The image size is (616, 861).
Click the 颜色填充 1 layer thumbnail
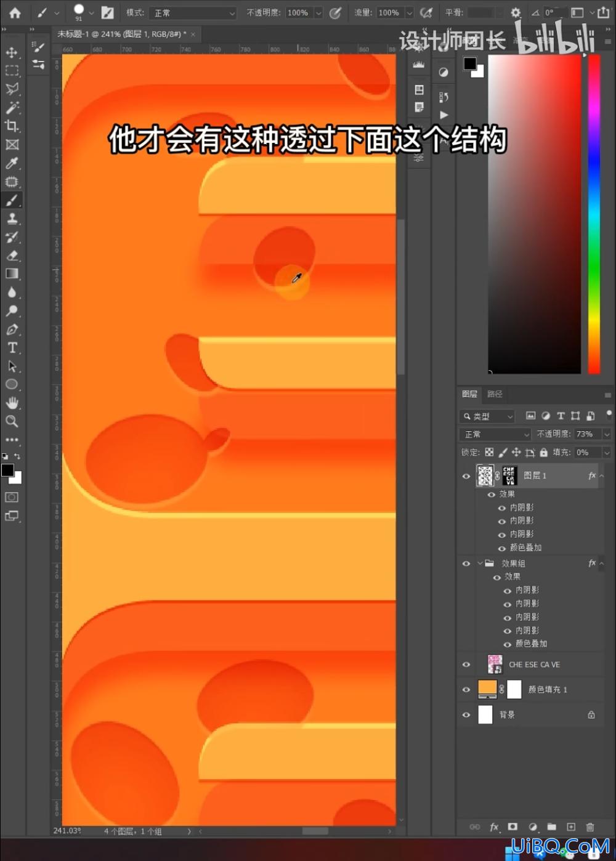487,689
